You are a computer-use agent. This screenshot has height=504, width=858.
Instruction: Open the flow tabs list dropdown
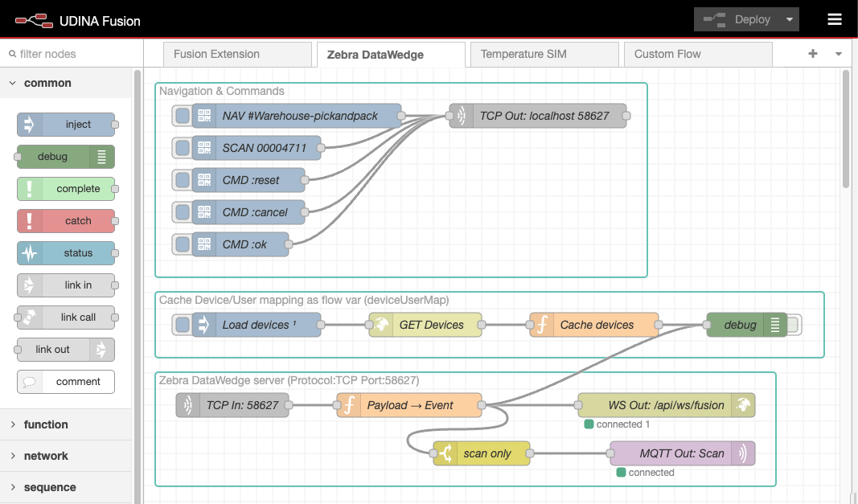click(x=839, y=54)
